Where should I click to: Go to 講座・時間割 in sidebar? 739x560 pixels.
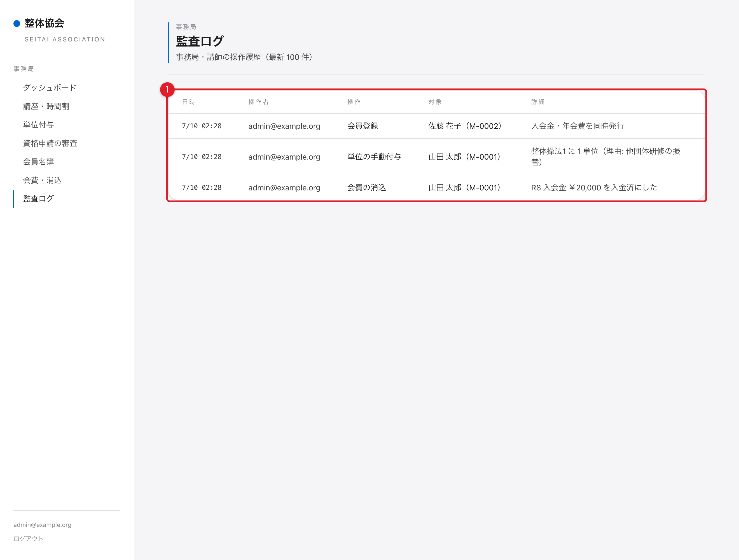click(x=46, y=106)
